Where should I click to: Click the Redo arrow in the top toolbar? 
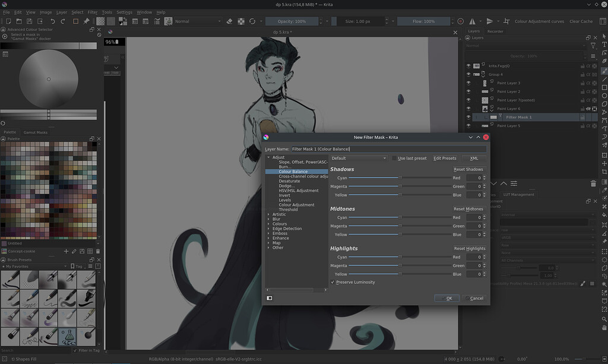[62, 21]
